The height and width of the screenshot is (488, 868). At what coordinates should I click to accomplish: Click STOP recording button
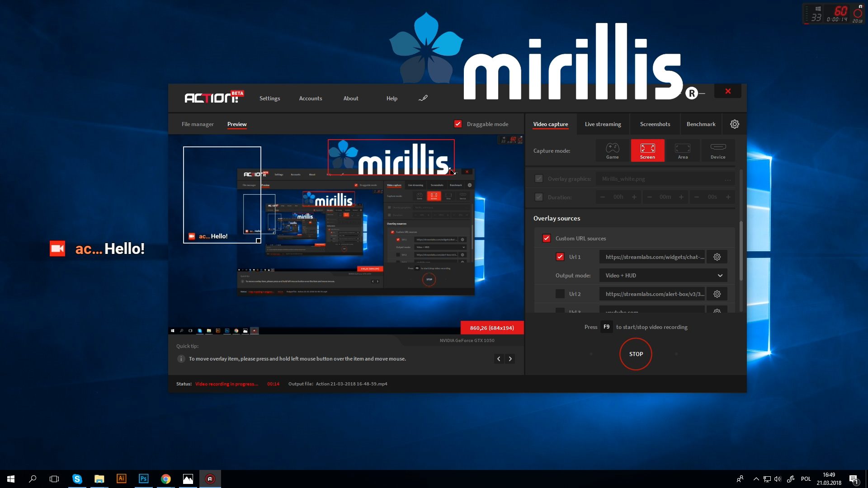click(x=636, y=354)
